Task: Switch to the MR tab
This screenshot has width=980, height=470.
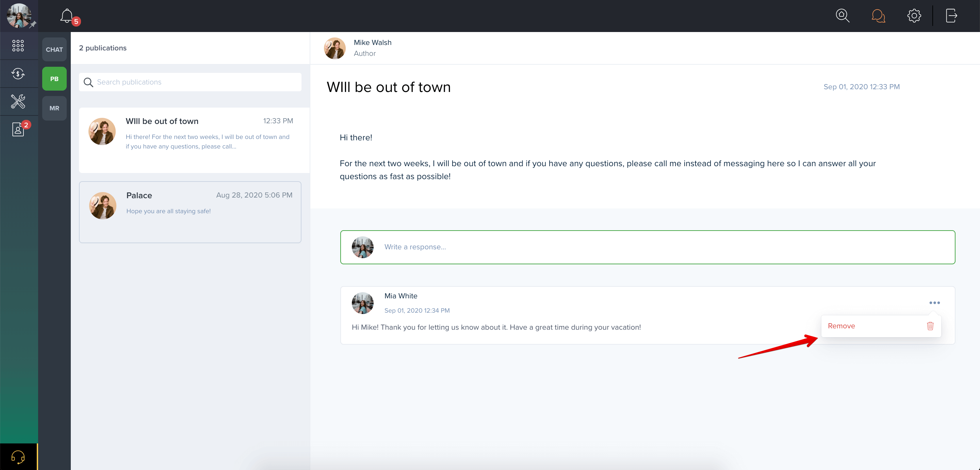Action: [x=54, y=108]
